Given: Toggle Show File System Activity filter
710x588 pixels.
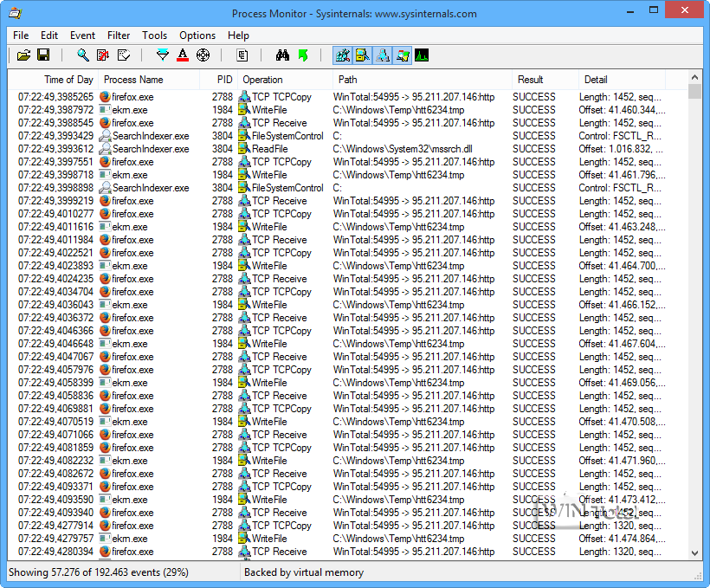Looking at the screenshot, I should pos(362,55).
